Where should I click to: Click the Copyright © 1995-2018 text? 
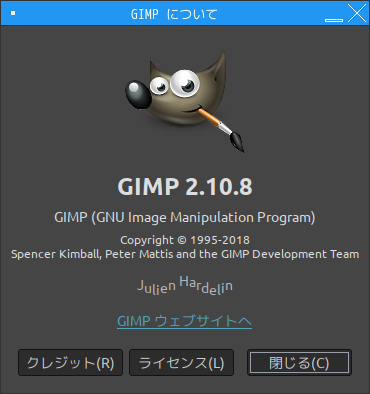click(x=185, y=240)
